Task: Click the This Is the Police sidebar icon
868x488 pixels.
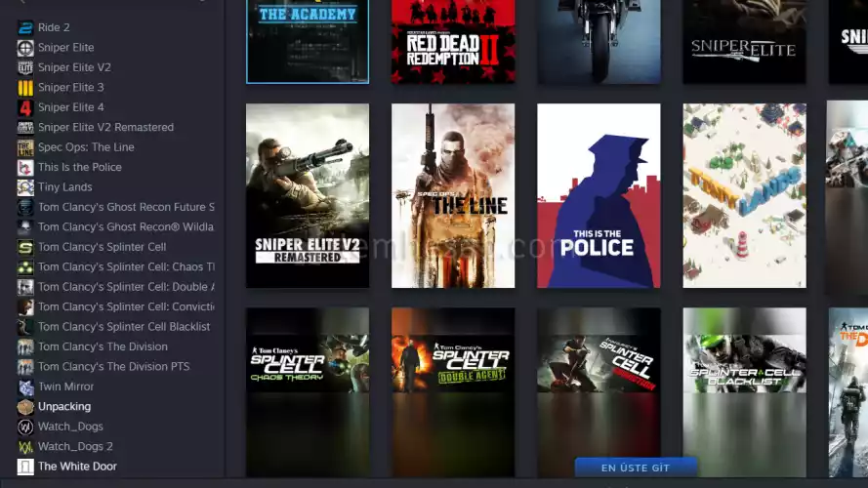Action: point(25,167)
